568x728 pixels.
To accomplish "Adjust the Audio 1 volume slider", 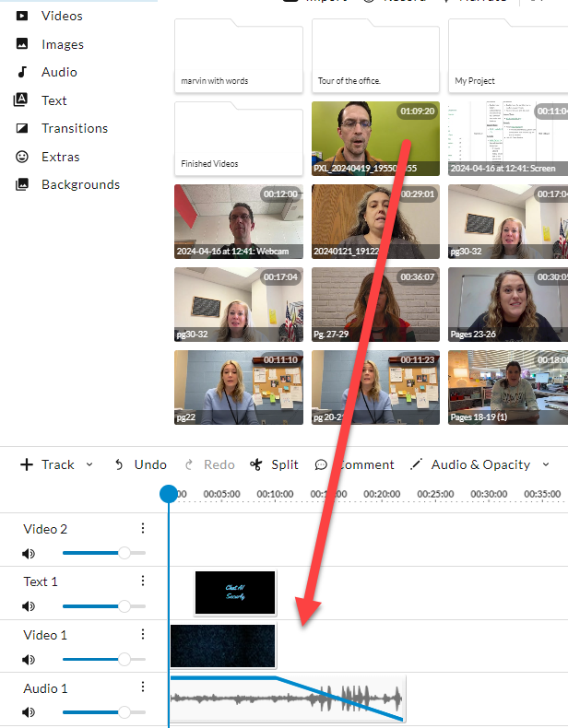I will [x=104, y=712].
